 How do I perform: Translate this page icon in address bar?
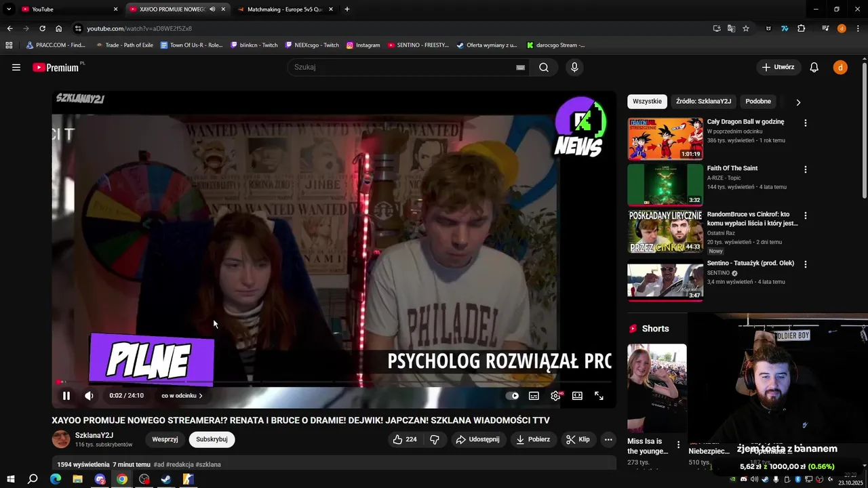731,28
